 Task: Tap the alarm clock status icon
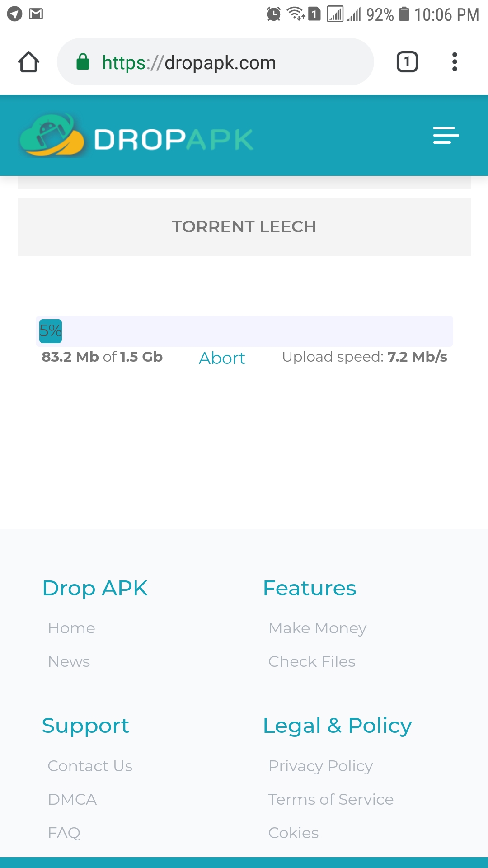click(x=273, y=14)
